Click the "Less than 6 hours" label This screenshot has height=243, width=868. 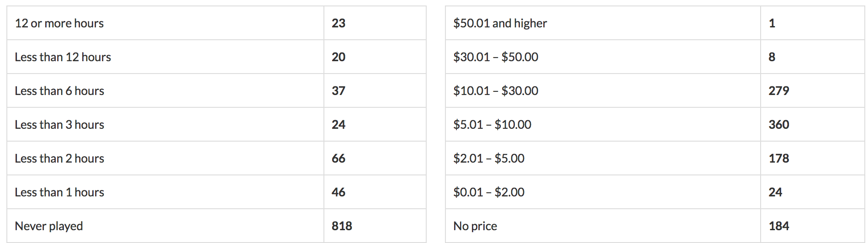click(59, 91)
